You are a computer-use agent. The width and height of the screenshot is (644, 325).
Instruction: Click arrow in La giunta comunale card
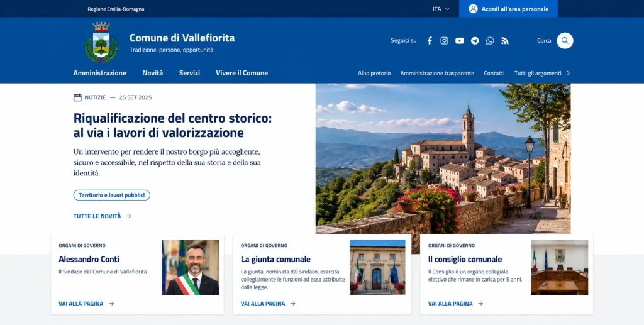click(x=293, y=304)
